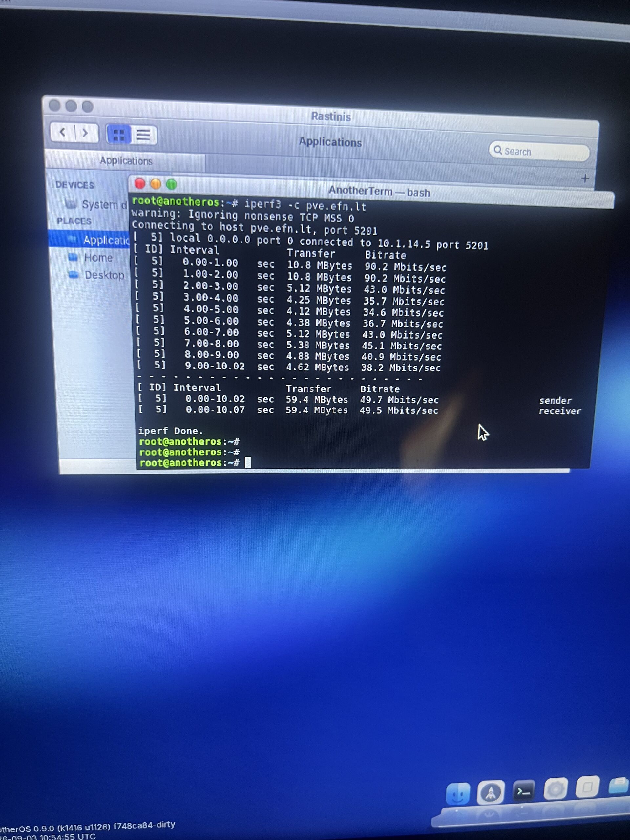Click the 'receiver' label in the terminal

(560, 411)
